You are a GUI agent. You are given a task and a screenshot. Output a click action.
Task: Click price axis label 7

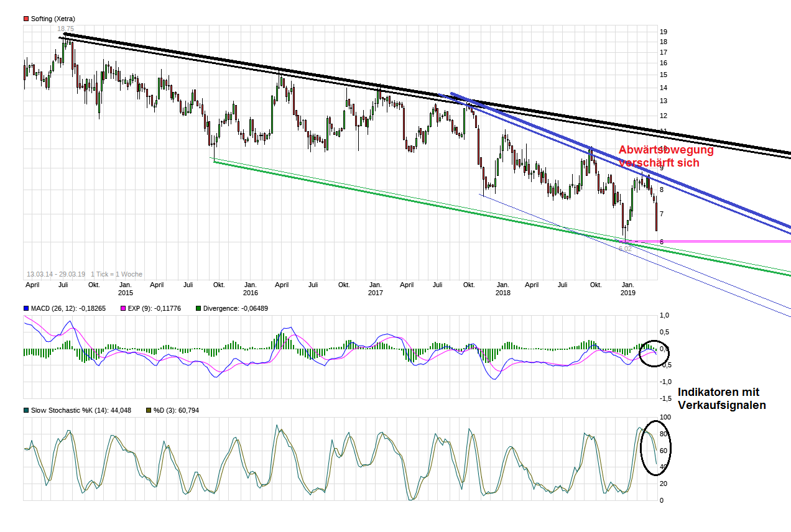[662, 214]
